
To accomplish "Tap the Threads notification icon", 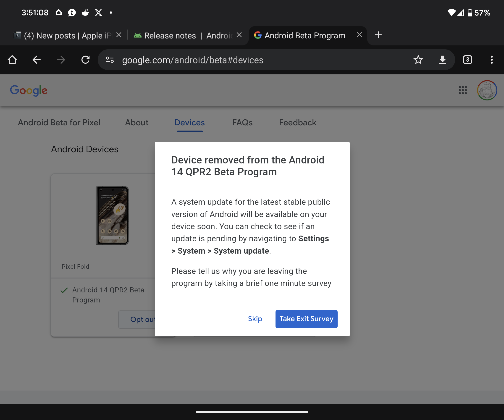I will 72,13.
